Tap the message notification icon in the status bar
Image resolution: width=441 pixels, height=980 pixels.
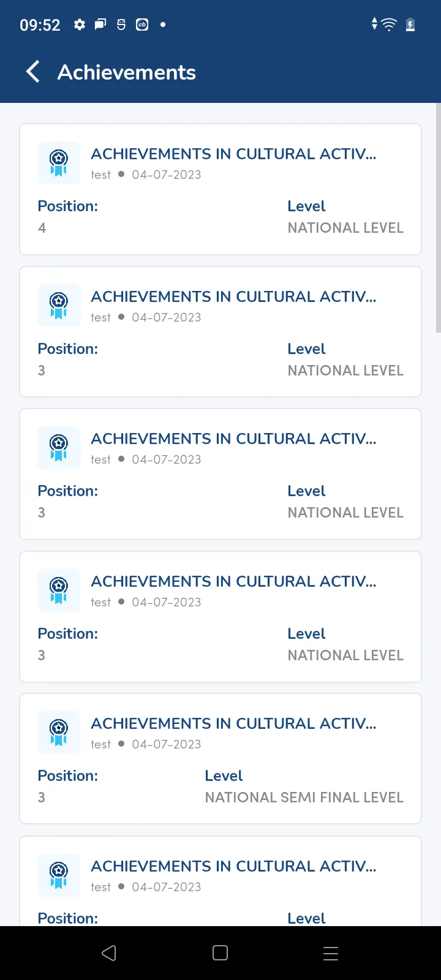pos(100,24)
